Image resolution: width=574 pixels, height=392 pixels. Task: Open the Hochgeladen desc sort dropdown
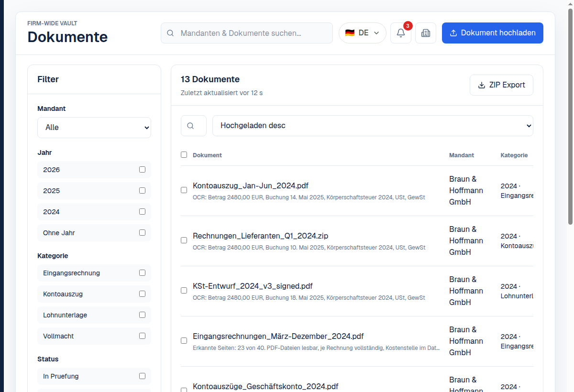pyautogui.click(x=373, y=126)
